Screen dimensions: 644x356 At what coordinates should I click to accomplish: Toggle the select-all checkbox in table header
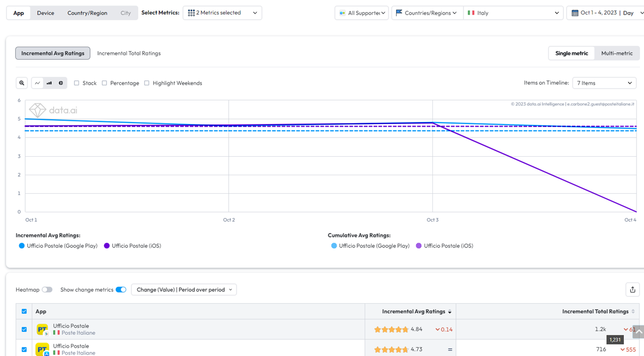pyautogui.click(x=24, y=311)
